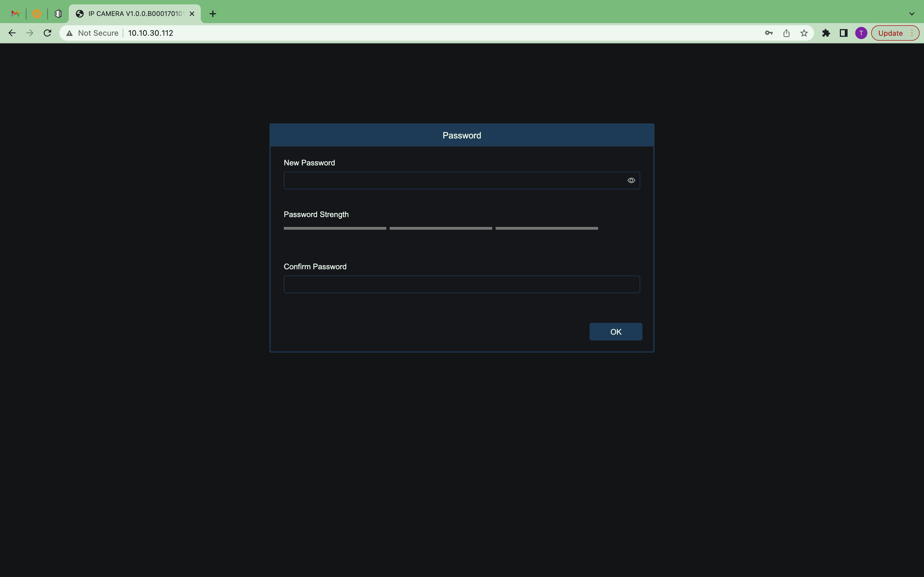The image size is (924, 577).
Task: Open saved passwords key icon
Action: 769,33
